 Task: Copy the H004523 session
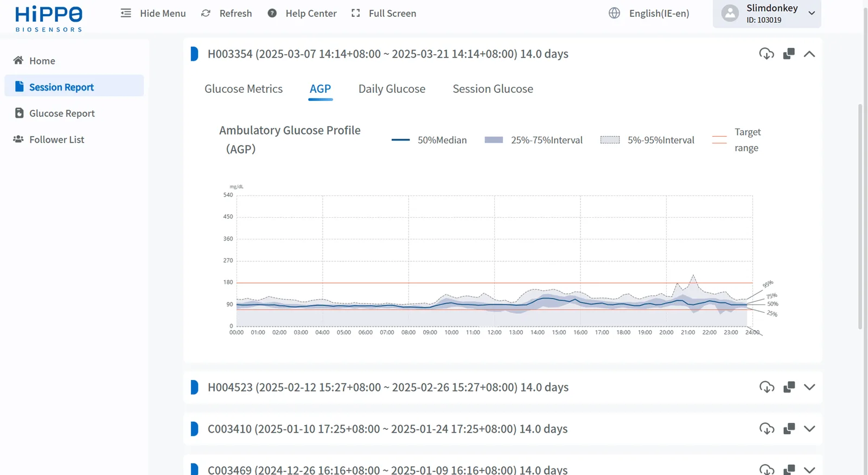(789, 387)
